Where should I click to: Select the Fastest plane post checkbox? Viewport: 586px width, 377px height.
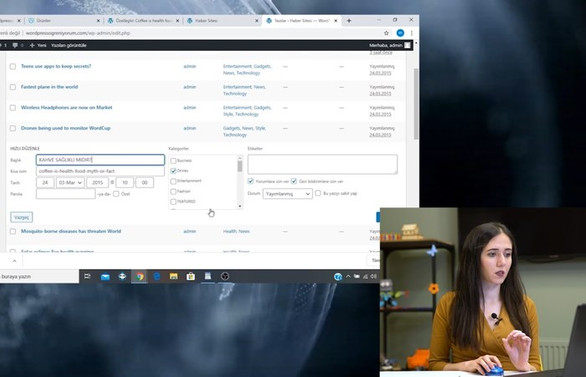click(13, 87)
